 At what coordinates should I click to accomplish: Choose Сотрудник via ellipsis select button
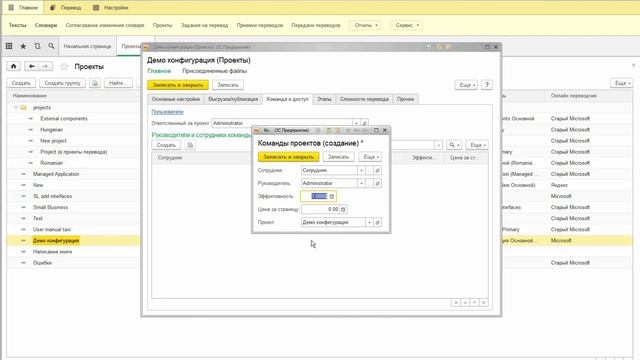(369, 170)
